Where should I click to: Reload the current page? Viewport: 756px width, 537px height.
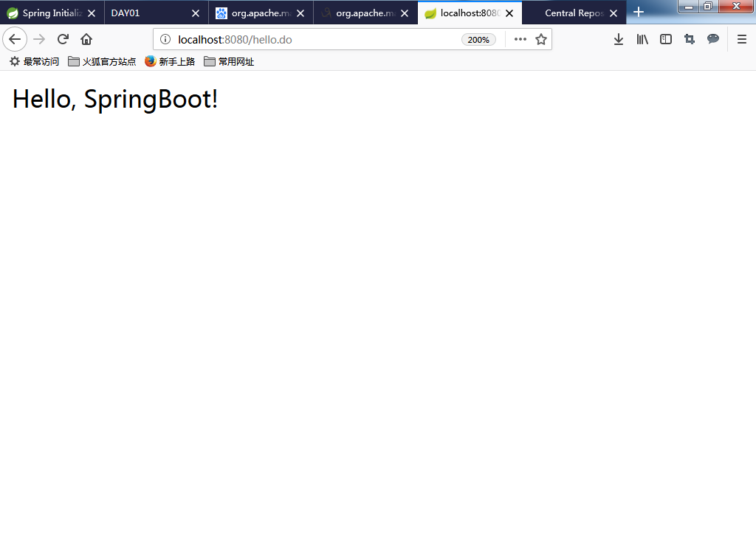point(63,39)
